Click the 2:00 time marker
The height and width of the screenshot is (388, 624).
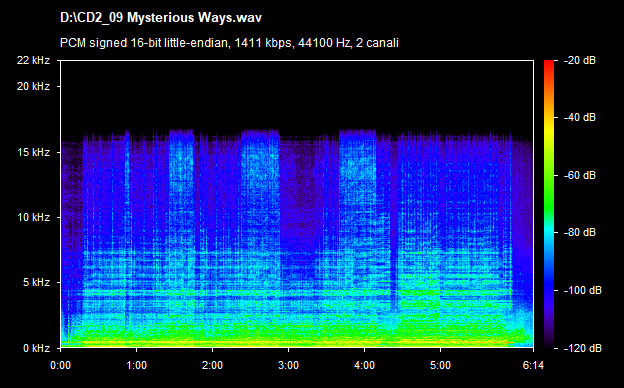coord(212,365)
